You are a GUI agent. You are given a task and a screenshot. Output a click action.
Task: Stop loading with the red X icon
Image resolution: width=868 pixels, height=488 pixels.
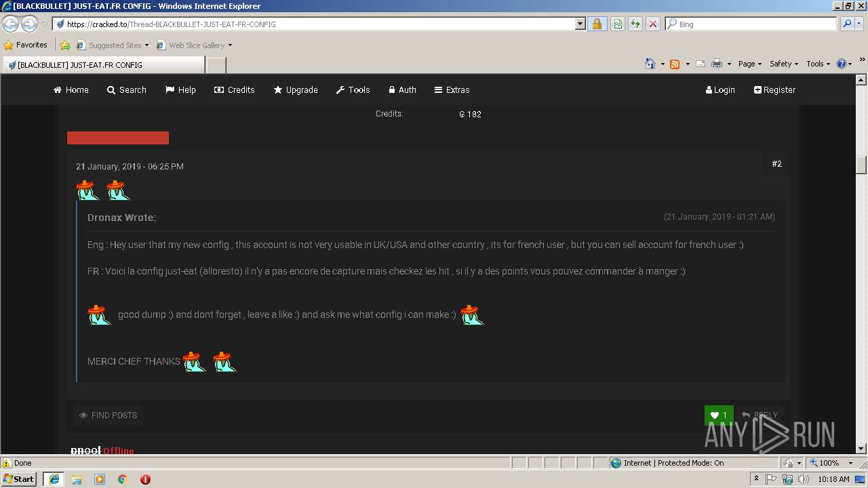652,24
